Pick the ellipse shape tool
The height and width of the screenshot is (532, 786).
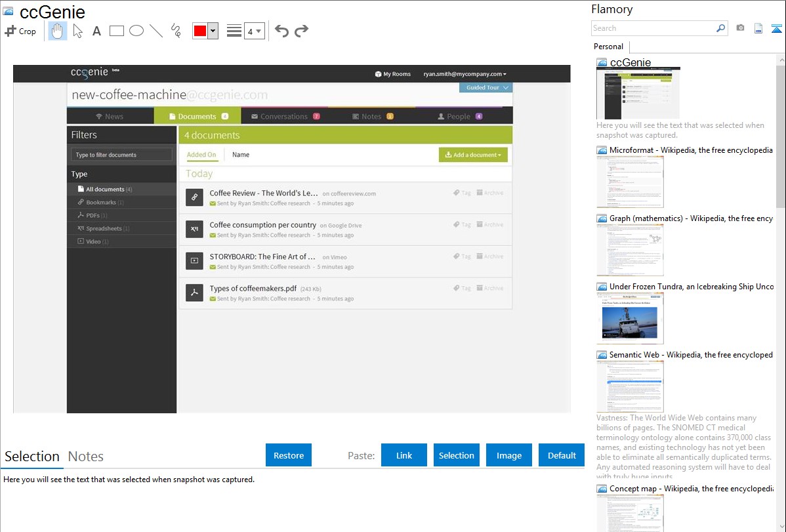tap(136, 31)
